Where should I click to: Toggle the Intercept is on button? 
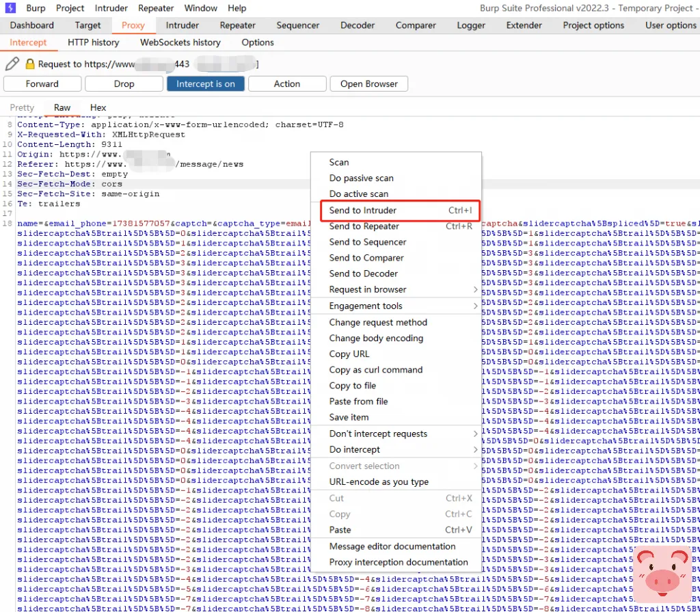click(205, 84)
